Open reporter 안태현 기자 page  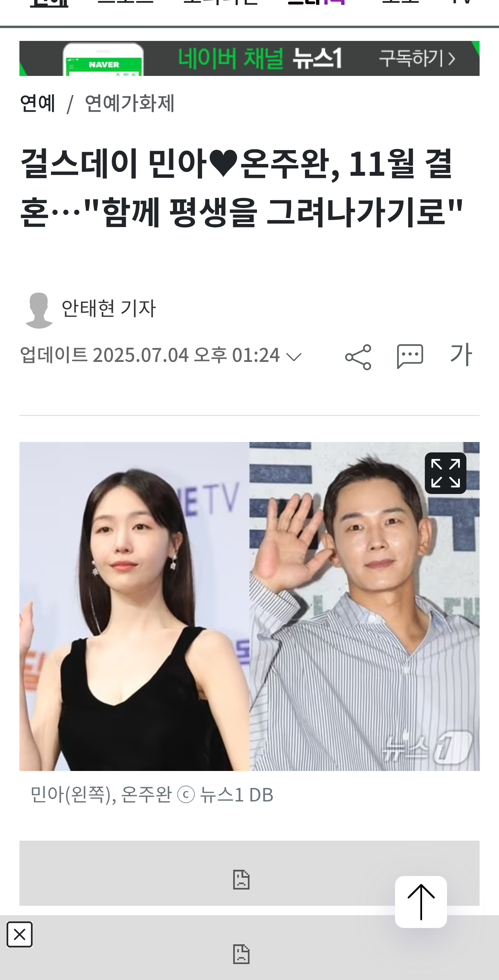coord(109,308)
